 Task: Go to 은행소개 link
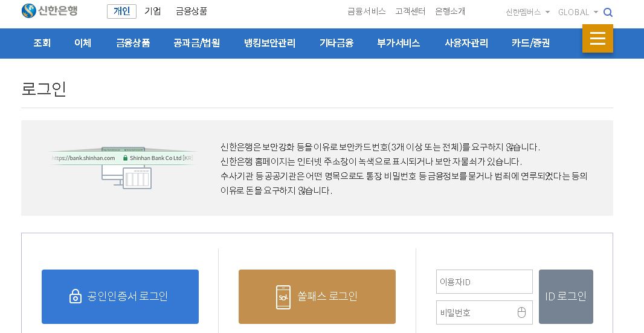(450, 11)
